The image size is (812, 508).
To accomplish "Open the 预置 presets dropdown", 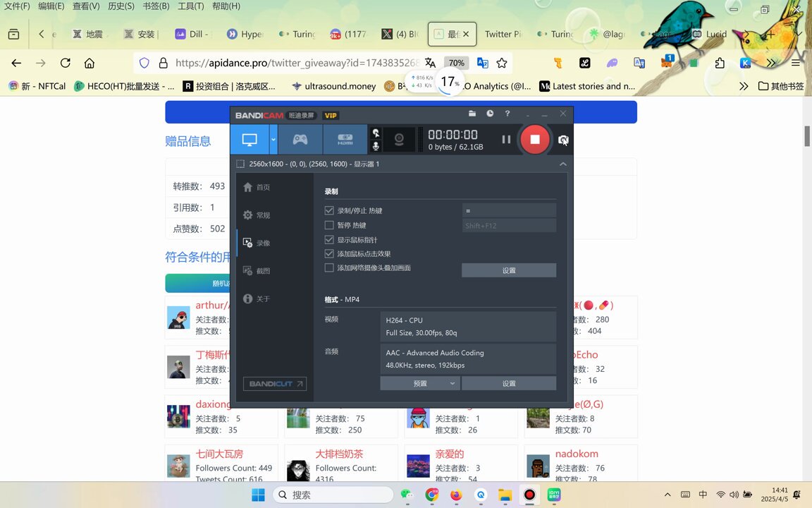I will (420, 383).
